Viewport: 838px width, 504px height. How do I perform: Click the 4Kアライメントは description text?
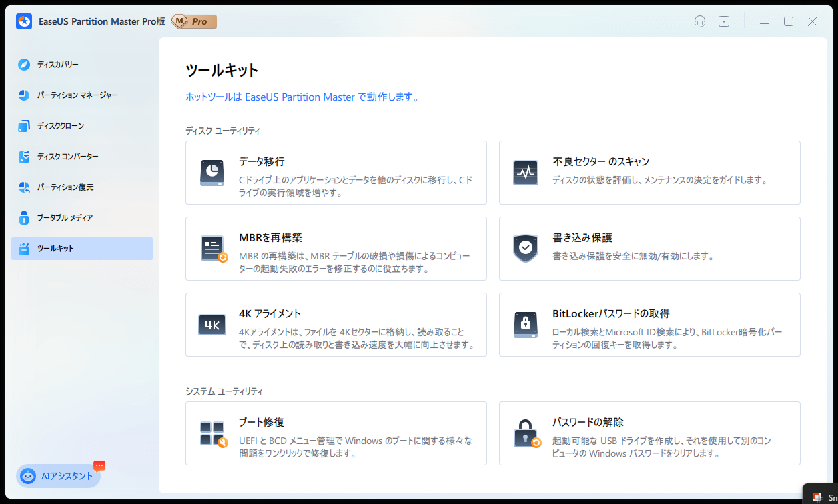click(x=356, y=339)
